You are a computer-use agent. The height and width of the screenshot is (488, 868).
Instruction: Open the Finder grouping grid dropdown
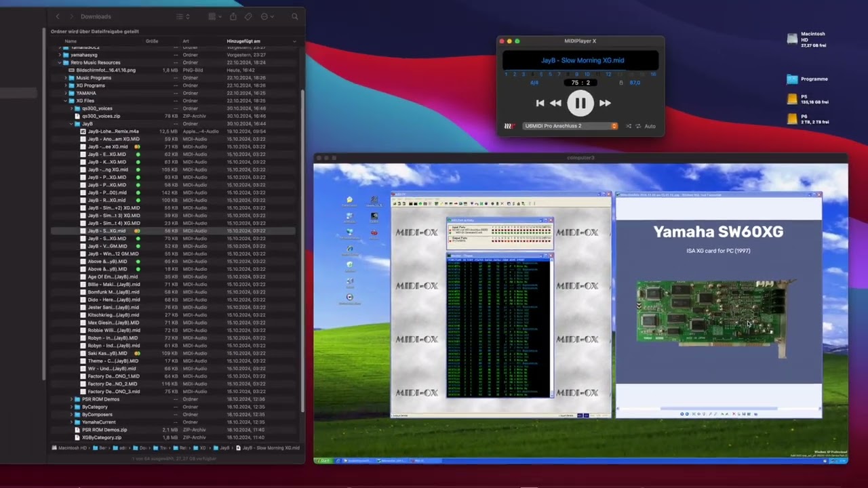[214, 16]
